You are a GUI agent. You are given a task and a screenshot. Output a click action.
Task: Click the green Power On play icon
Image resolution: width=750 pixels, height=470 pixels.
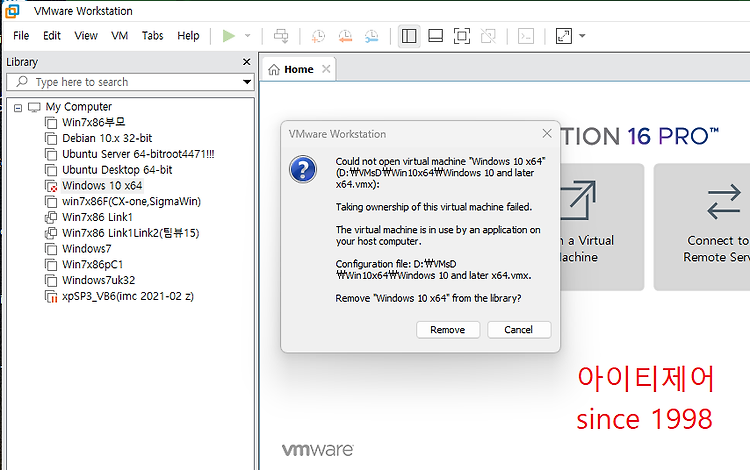(x=229, y=36)
